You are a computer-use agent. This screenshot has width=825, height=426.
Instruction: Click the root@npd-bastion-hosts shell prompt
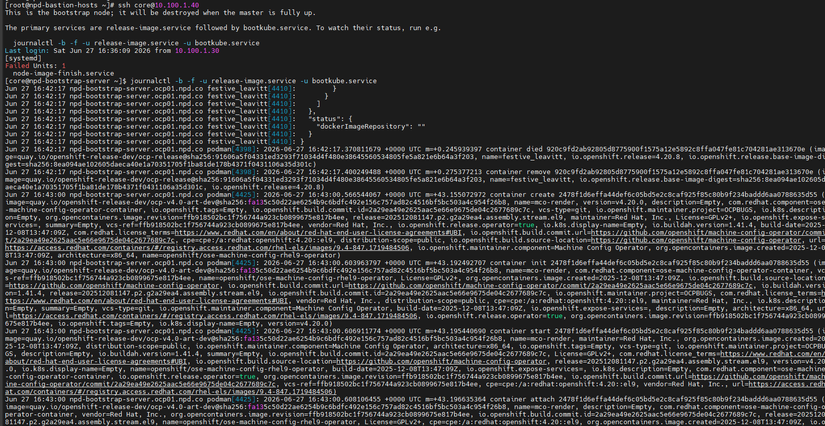tap(57, 4)
